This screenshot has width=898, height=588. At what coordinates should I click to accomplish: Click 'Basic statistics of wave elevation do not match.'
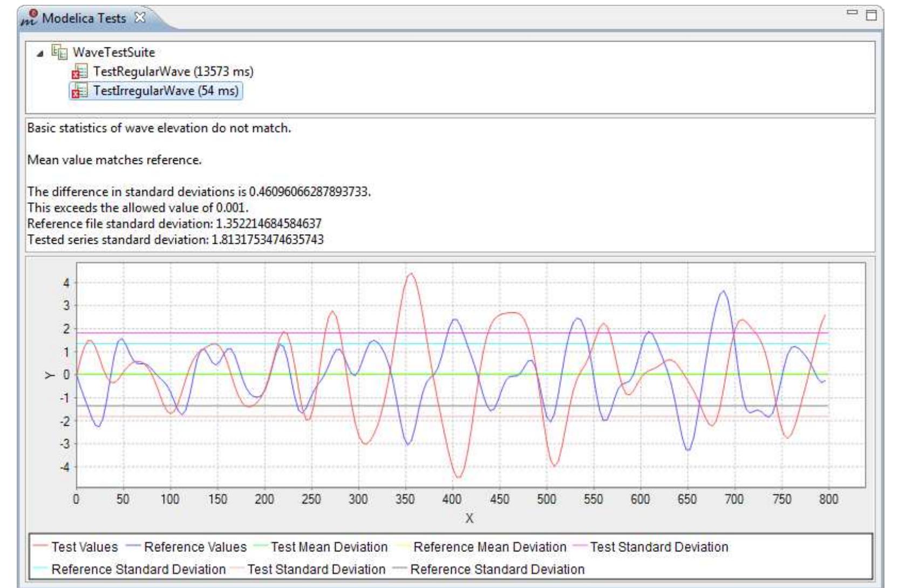point(159,128)
